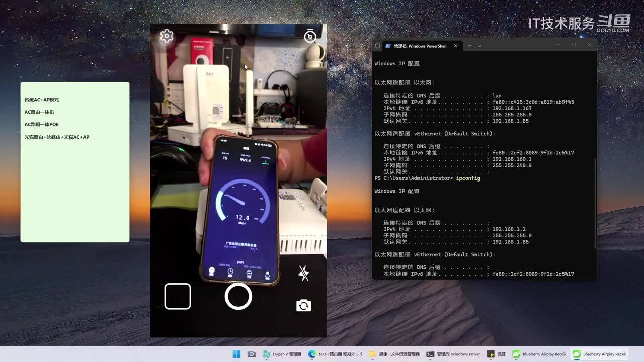Select the Windows PowerShell tab
Screen dimensions: 644x362
(x=418, y=46)
